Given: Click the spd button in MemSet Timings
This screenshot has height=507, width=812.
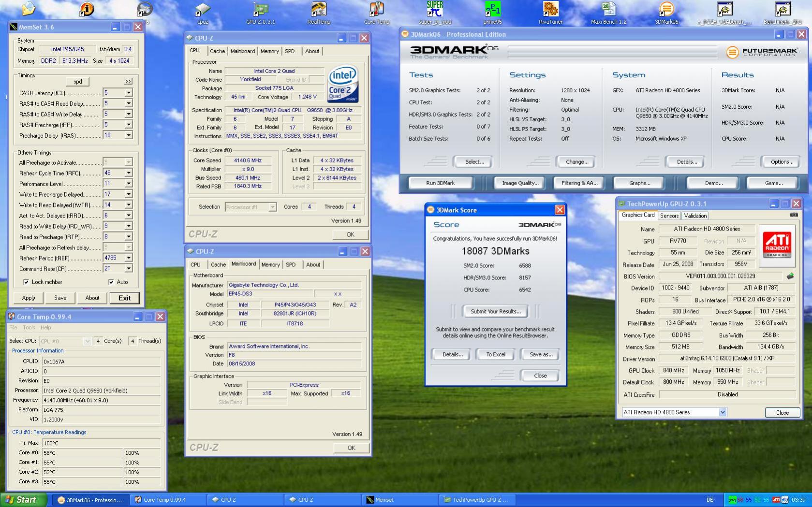Looking at the screenshot, I should tap(78, 82).
